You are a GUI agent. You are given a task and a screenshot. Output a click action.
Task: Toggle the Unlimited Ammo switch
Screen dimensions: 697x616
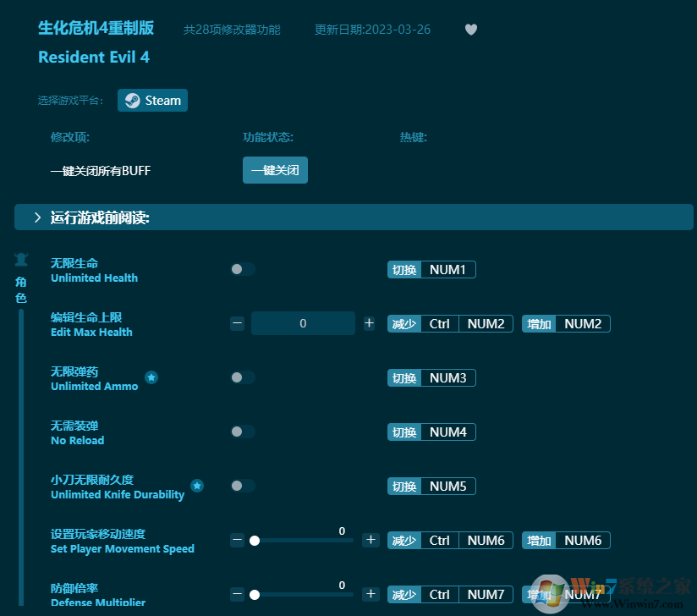click(x=243, y=377)
